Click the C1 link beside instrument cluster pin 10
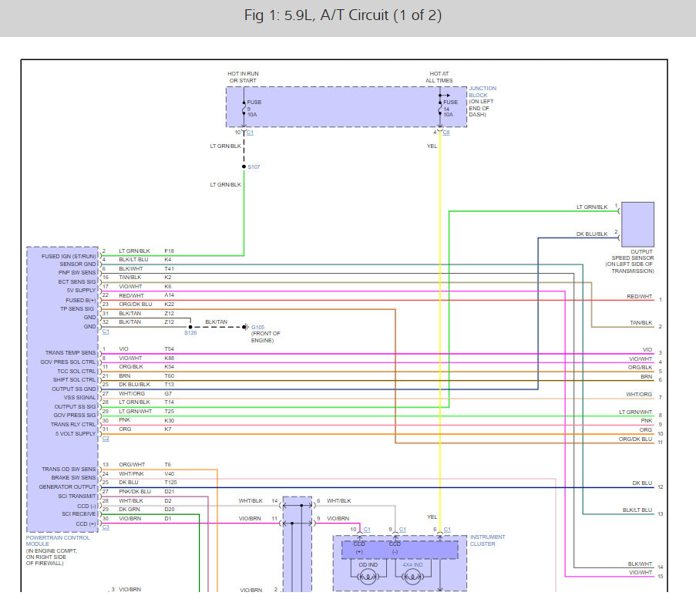 (367, 530)
